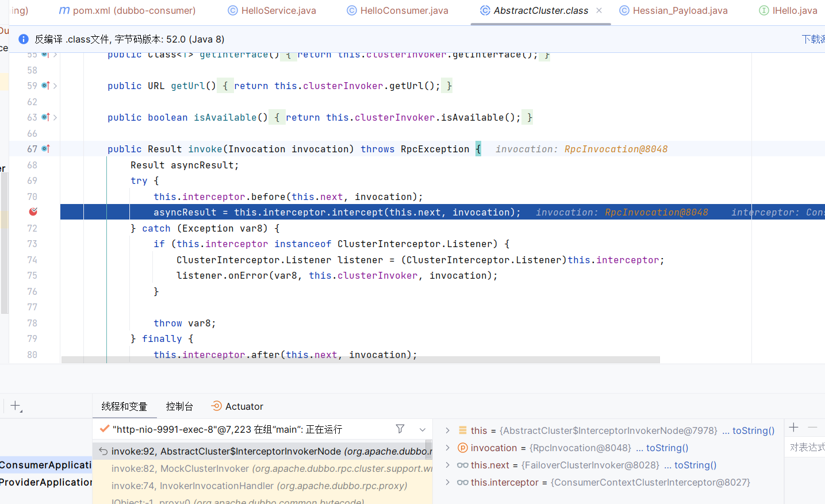This screenshot has height=504, width=825.
Task: Open the thread selector dropdown arrow
Action: (x=423, y=429)
